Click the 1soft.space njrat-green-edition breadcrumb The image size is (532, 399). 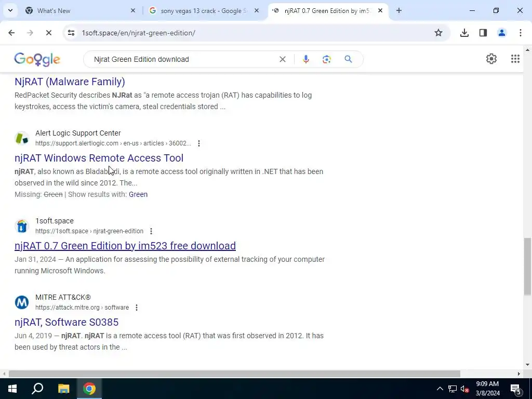pyautogui.click(x=89, y=231)
